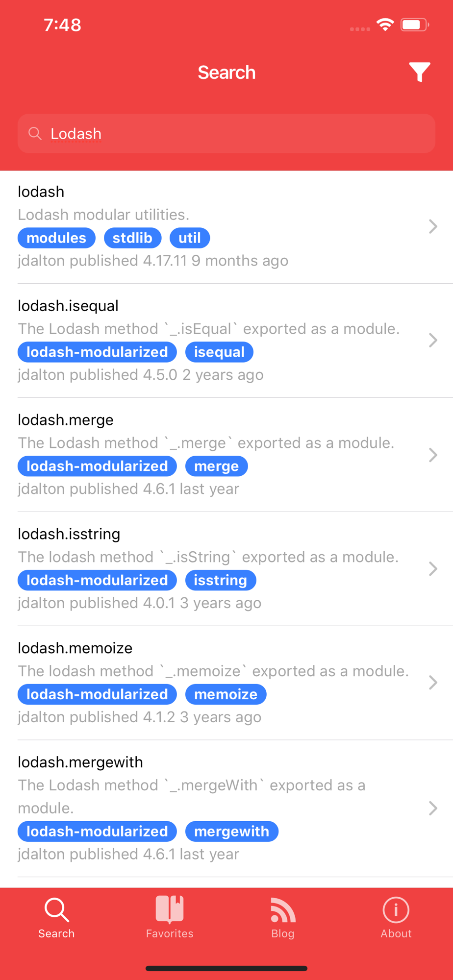Select the 'modules' keyword tag
Image resolution: width=453 pixels, height=980 pixels.
pyautogui.click(x=56, y=238)
